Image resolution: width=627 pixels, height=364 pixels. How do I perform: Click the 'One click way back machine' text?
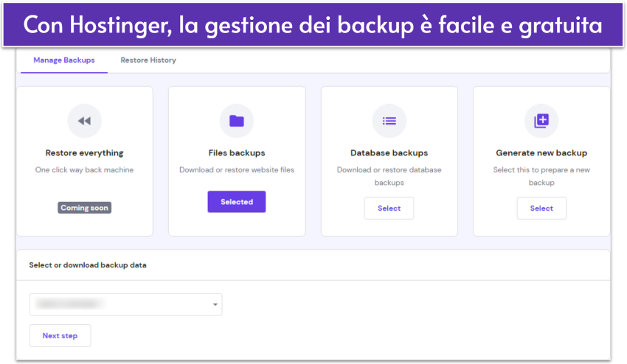tap(84, 169)
